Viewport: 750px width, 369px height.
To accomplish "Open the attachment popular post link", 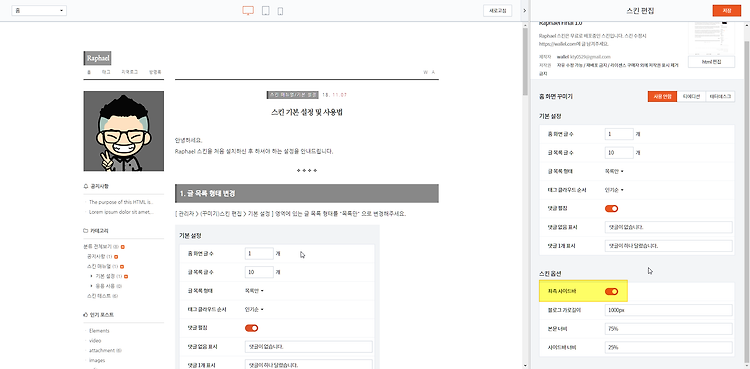I will [101, 350].
